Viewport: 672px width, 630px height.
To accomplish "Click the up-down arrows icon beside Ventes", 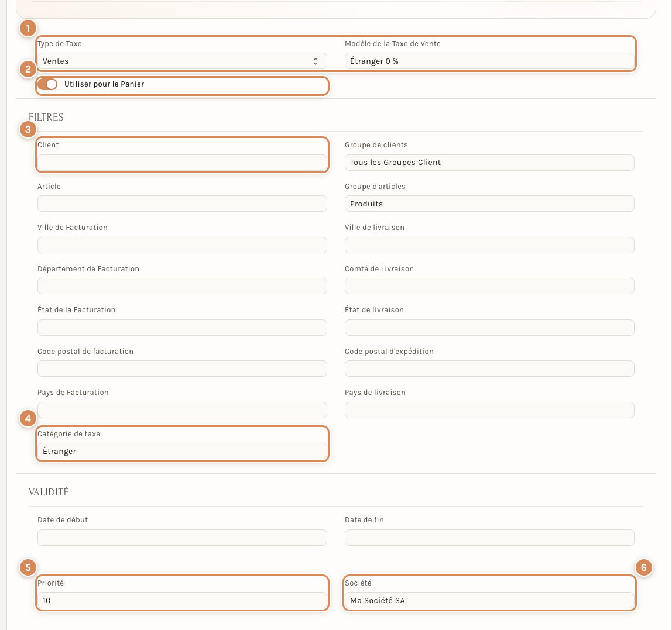I will click(x=316, y=61).
